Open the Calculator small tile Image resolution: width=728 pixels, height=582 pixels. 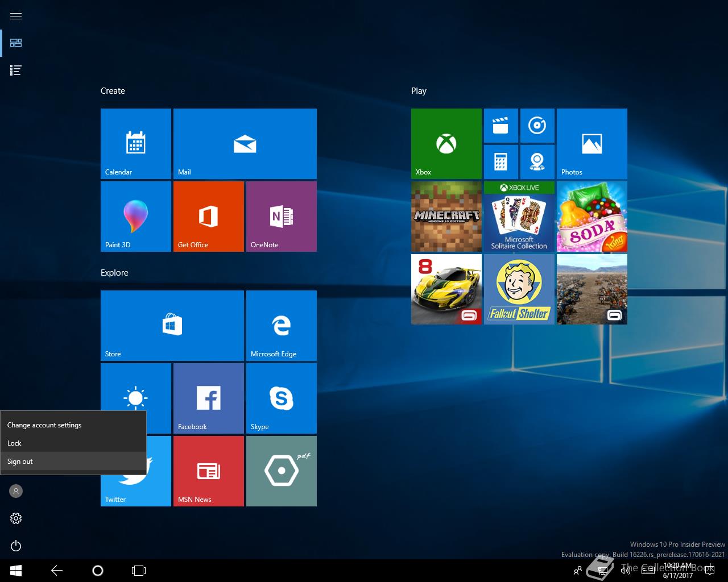click(x=501, y=162)
